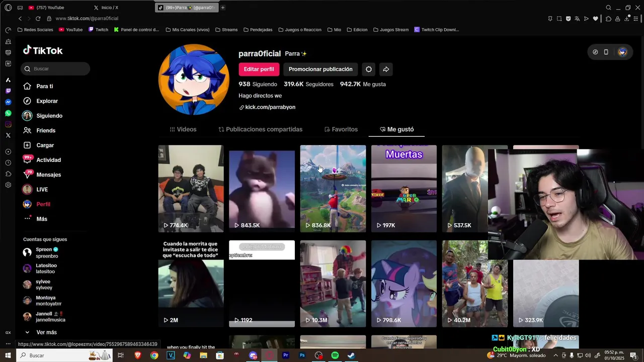Image resolution: width=644 pixels, height=362 pixels.
Task: Open Spotify from the taskbar
Action: (x=335, y=355)
